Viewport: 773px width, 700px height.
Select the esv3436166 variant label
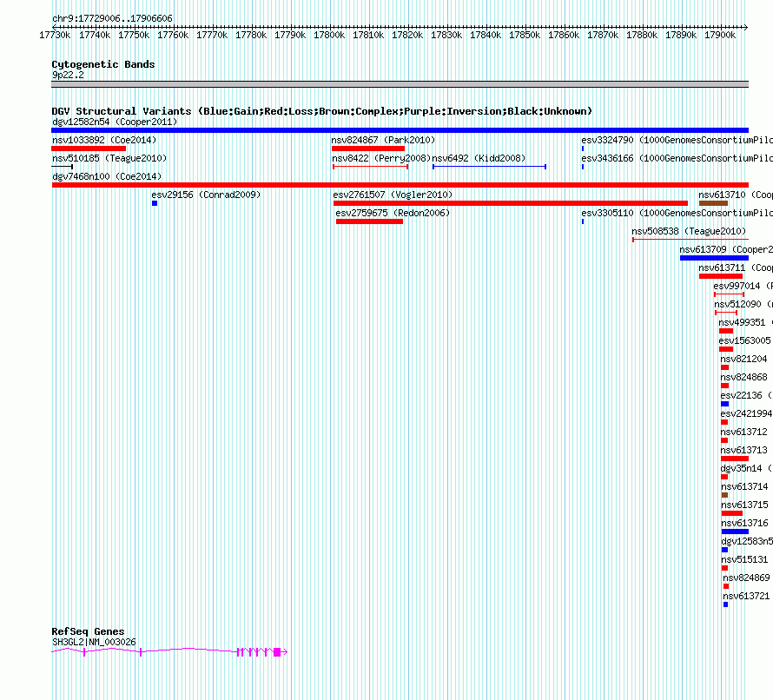point(677,158)
